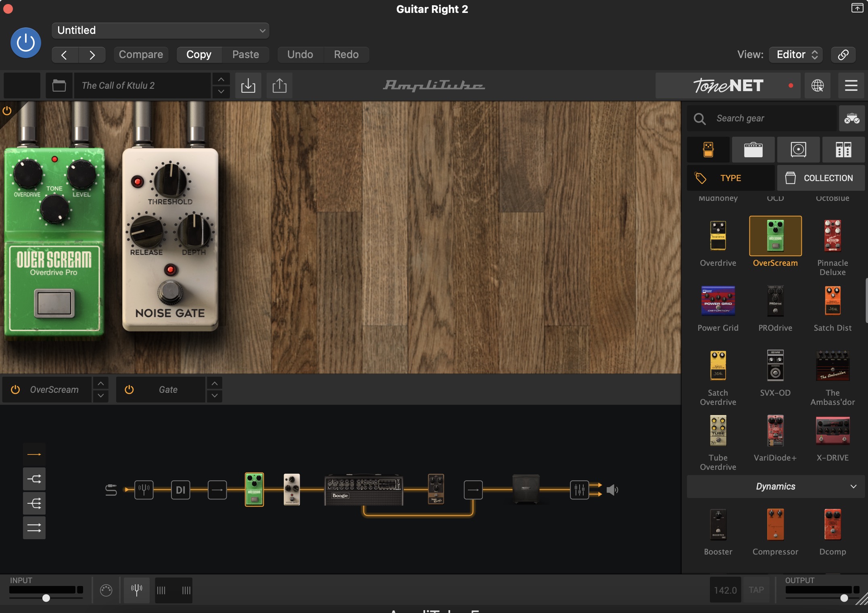Click the Copy button
The height and width of the screenshot is (613, 868).
(199, 54)
